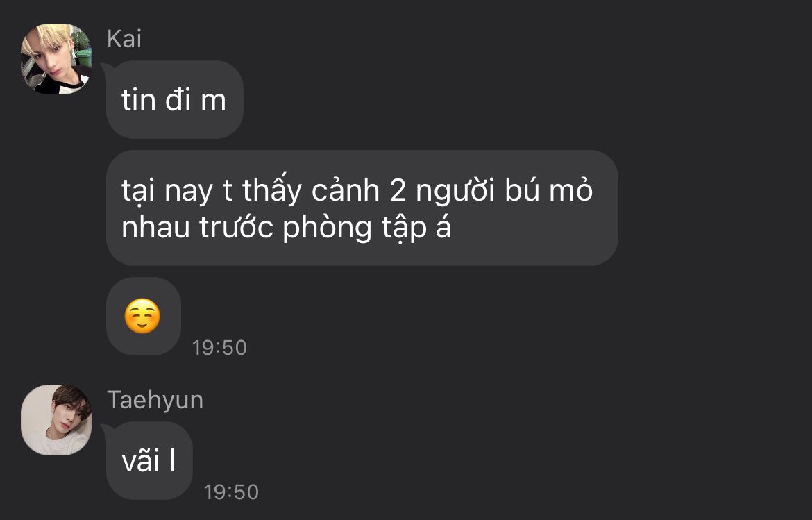
Task: Click the word "trước" in Kai's message
Action: tap(236, 226)
